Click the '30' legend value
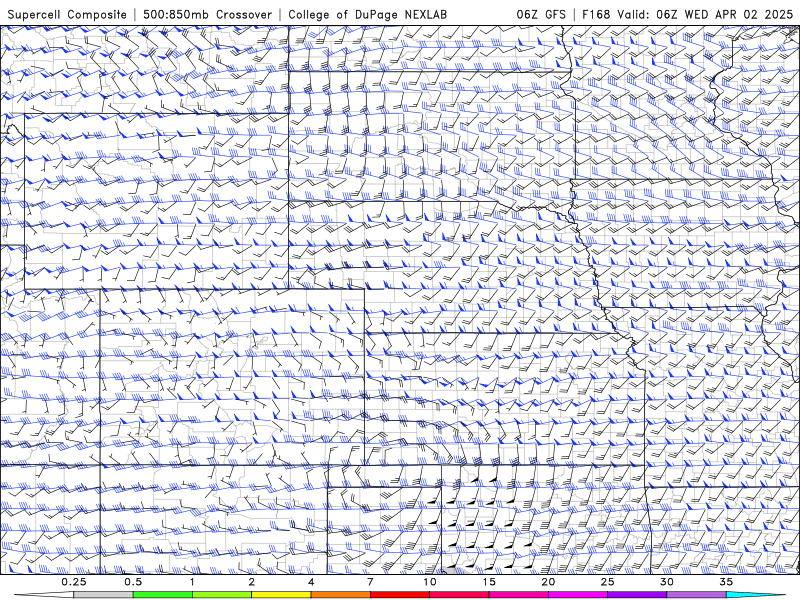The height and width of the screenshot is (600, 800). tap(666, 582)
